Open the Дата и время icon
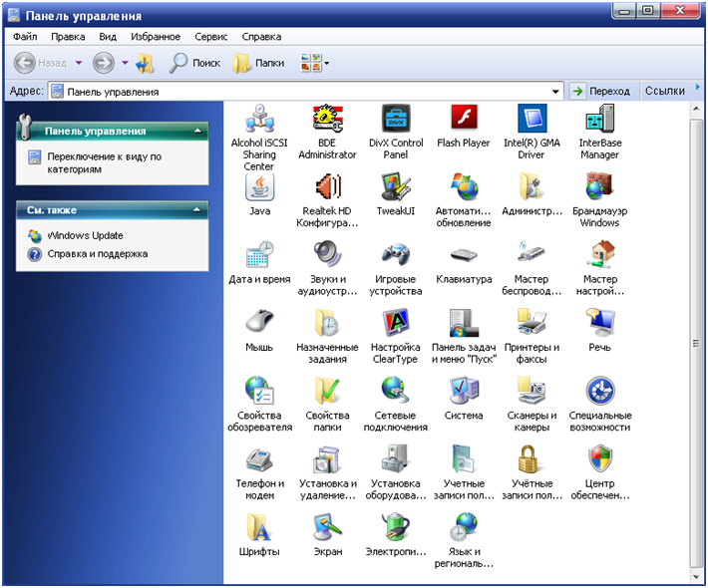This screenshot has height=588, width=708. (x=259, y=256)
